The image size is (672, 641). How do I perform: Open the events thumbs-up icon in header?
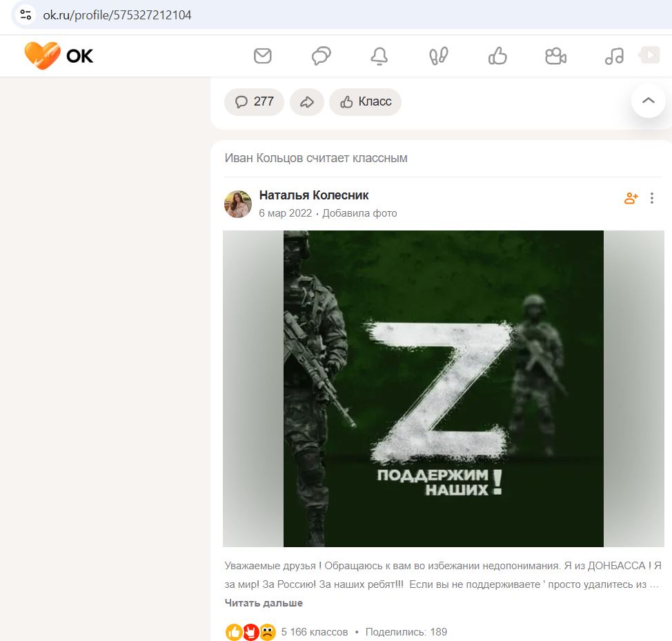(x=497, y=56)
